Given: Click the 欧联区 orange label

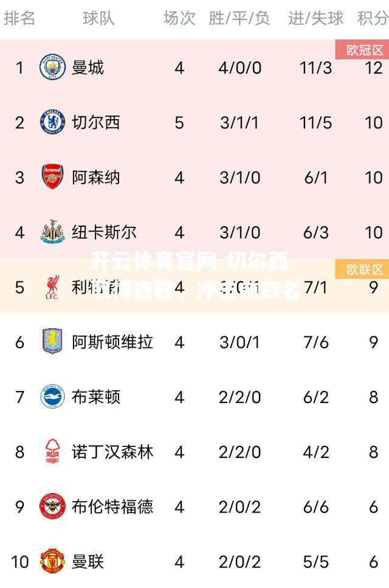Looking at the screenshot, I should coord(362,269).
